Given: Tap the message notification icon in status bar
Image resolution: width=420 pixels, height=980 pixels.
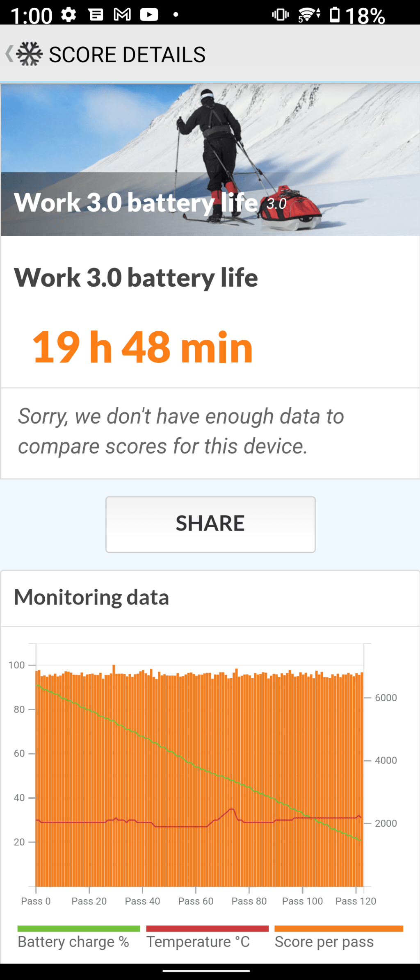Looking at the screenshot, I should coord(96,15).
